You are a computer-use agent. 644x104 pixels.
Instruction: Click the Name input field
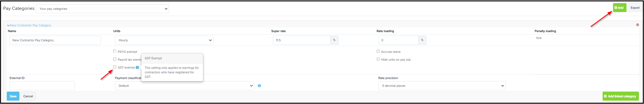55,40
